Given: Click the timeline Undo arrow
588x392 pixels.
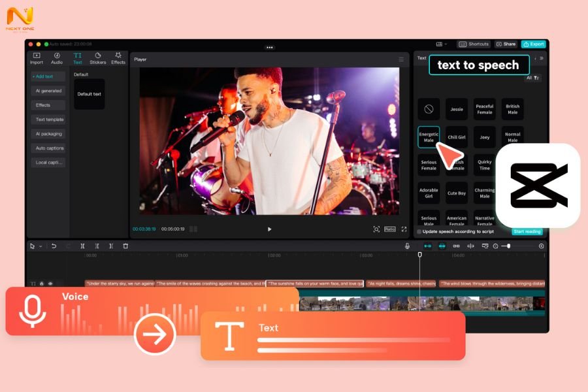Looking at the screenshot, I should 54,246.
